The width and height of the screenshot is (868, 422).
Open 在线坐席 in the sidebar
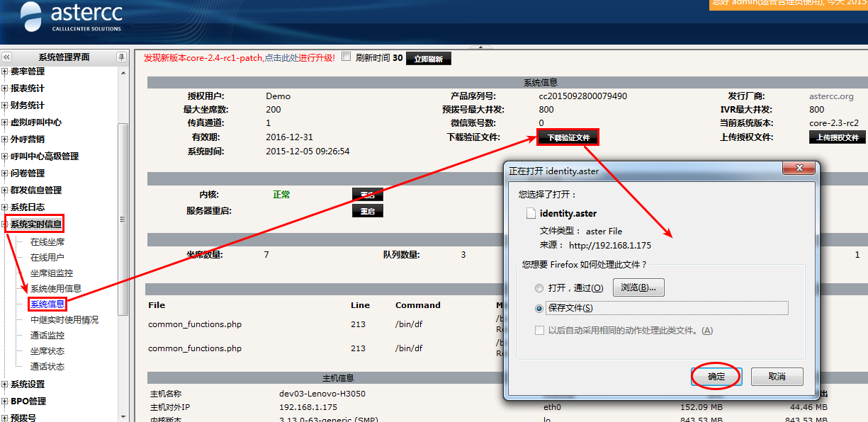(x=47, y=242)
